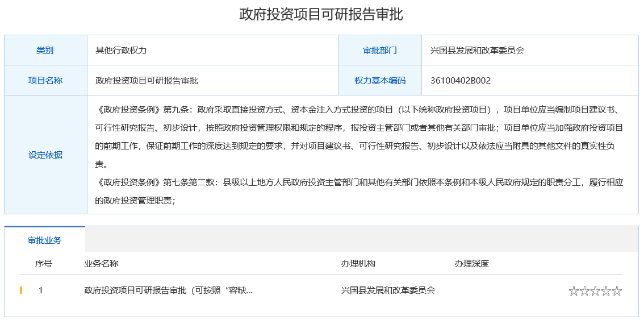Click the orange marker beside row 1
Image resolution: width=644 pixels, height=320 pixels.
tap(21, 290)
